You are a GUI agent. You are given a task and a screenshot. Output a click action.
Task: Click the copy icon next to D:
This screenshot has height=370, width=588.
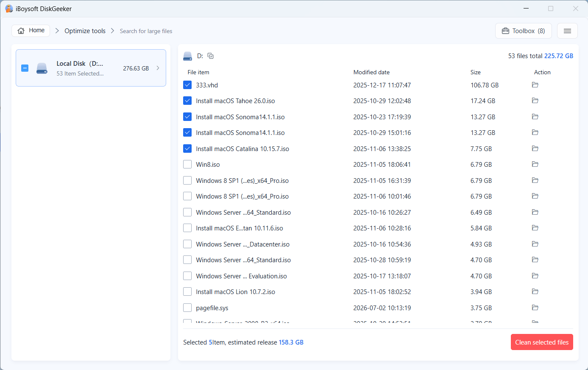(x=211, y=56)
